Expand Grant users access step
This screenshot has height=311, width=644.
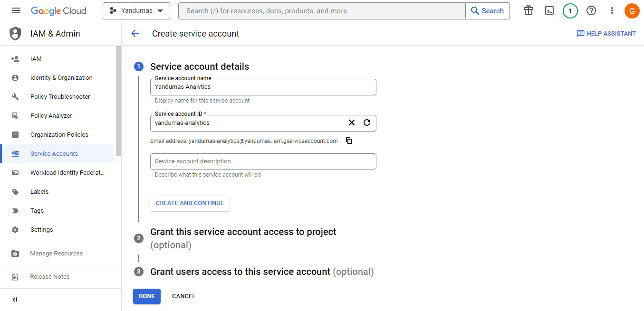click(262, 272)
